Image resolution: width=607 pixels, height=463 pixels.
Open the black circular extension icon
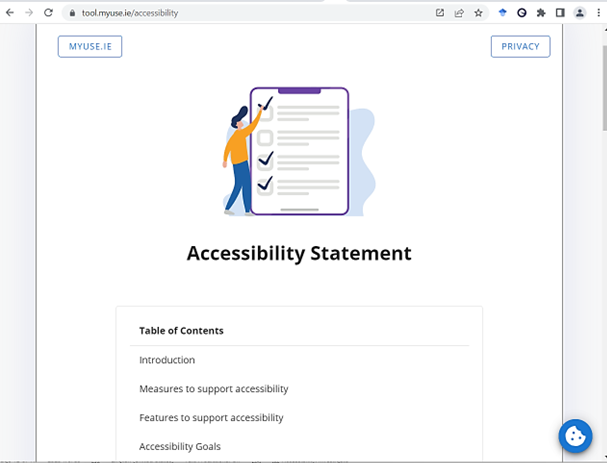point(522,13)
